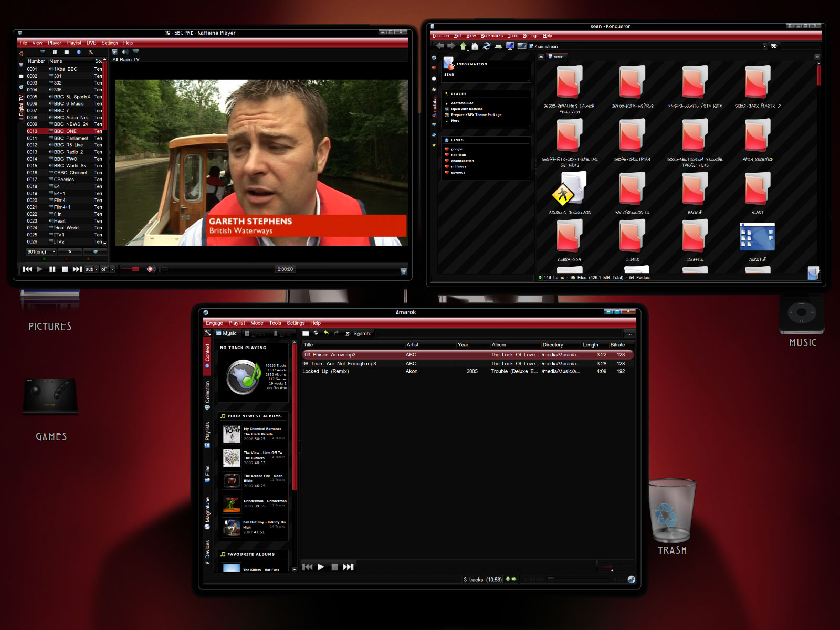Click Open with Kaffeine in Places
This screenshot has width=840, height=630.
click(467, 109)
